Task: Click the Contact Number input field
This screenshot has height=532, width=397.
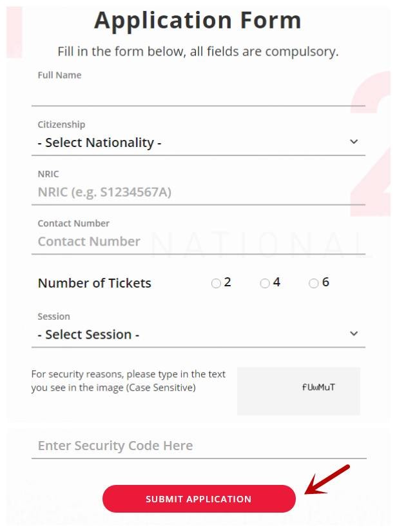Action: pyautogui.click(x=198, y=241)
